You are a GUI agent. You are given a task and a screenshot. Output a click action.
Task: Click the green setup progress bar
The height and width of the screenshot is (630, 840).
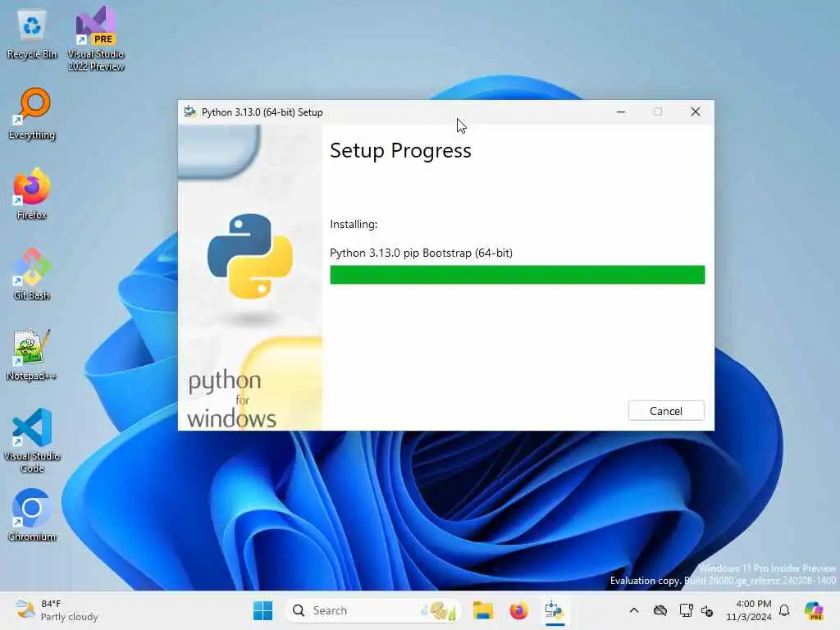click(517, 275)
